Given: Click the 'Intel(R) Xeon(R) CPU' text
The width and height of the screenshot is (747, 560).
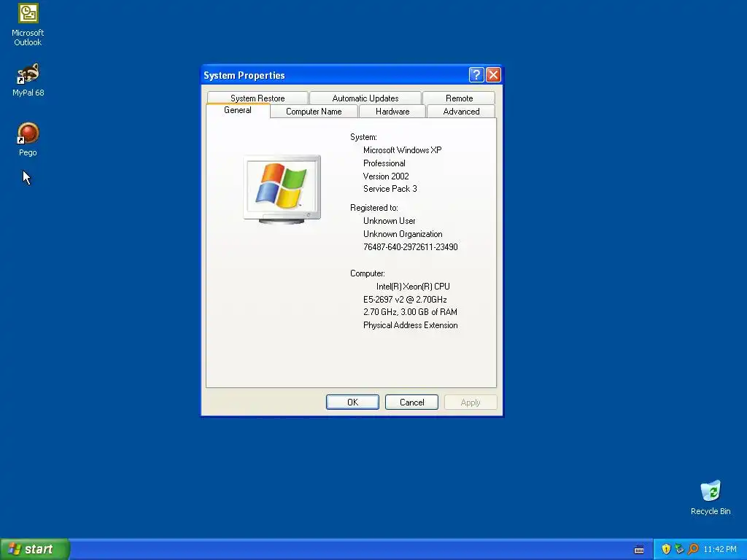Looking at the screenshot, I should [x=413, y=287].
